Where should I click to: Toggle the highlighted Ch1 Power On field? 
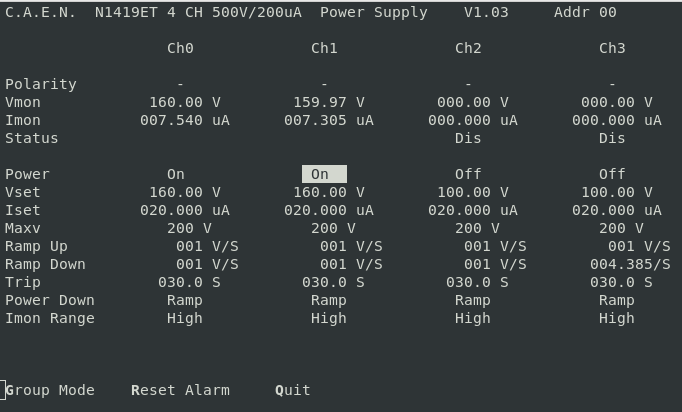coord(324,174)
